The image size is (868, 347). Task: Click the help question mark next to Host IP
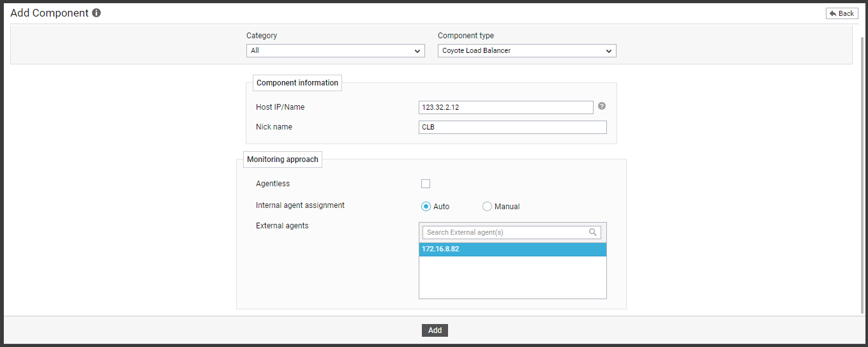tap(601, 106)
